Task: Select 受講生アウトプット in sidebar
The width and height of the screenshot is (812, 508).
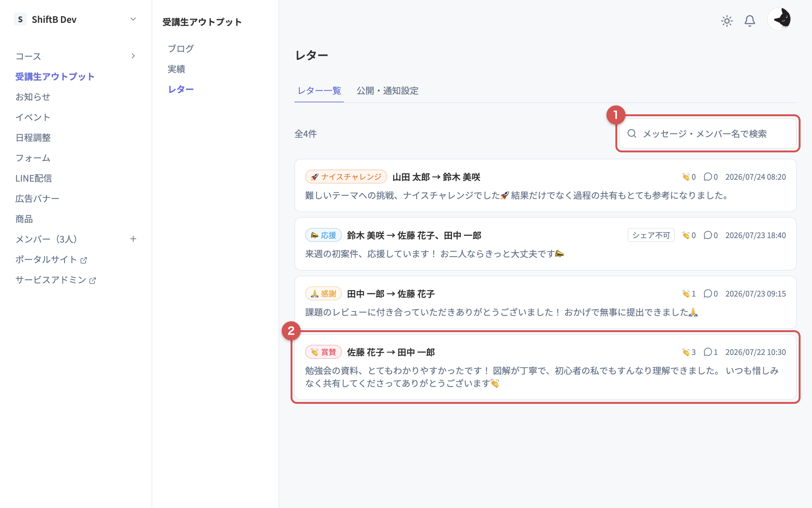Action: 55,76
